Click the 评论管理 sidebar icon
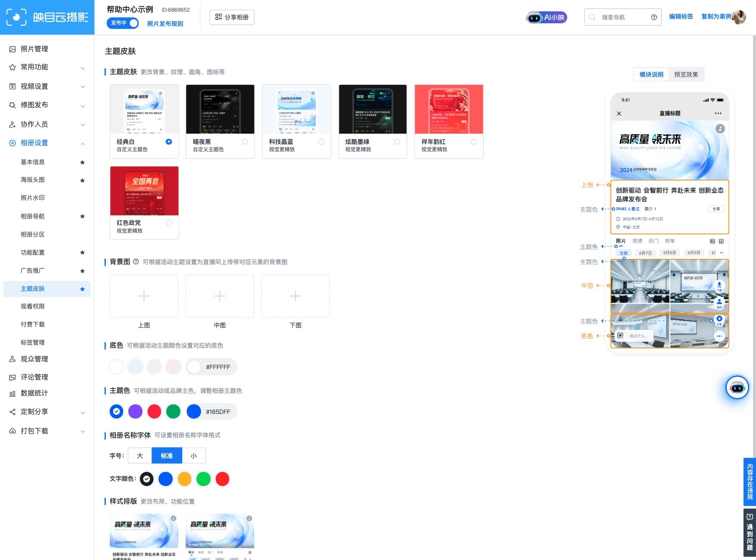 [x=12, y=377]
